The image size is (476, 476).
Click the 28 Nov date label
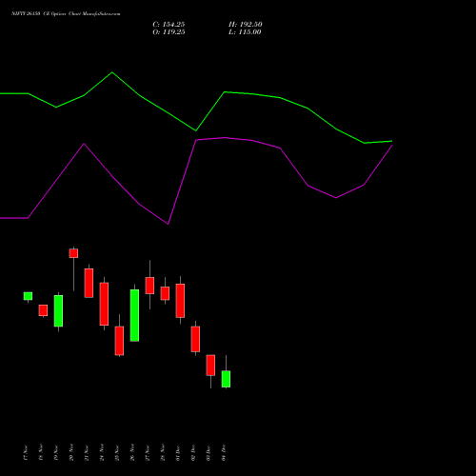163,452
